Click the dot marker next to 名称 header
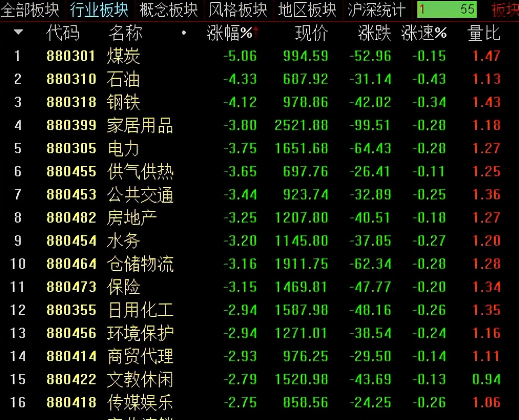 click(183, 33)
